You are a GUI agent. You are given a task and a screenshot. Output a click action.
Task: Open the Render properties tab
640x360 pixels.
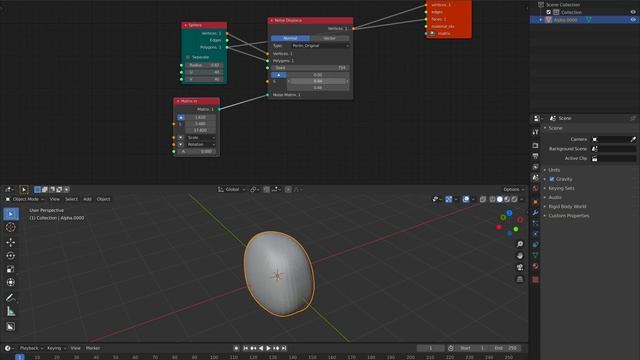(x=535, y=146)
